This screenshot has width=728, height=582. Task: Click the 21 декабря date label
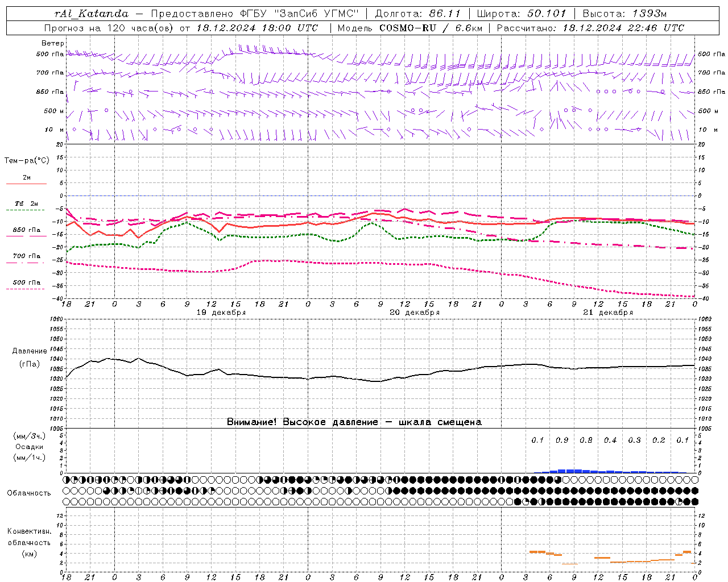pos(607,313)
